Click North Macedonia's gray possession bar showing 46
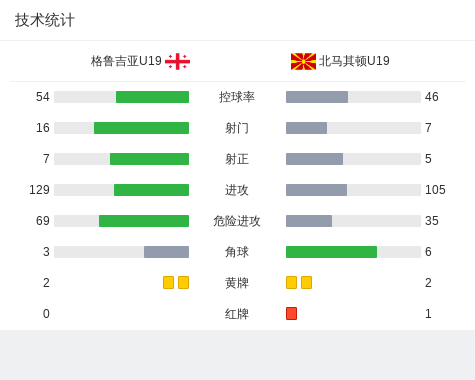Screen dimensions: 475x380 317,97
